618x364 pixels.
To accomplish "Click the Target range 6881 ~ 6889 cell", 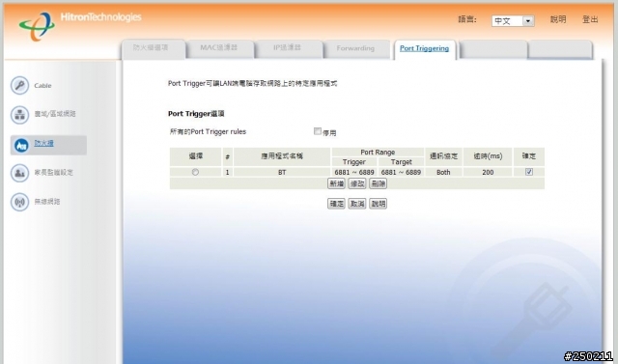I will pyautogui.click(x=401, y=172).
